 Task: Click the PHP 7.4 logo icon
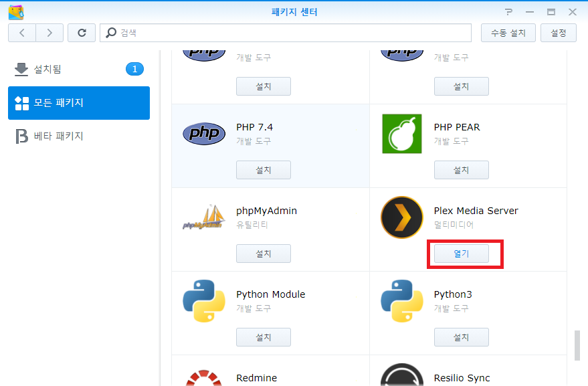(204, 134)
